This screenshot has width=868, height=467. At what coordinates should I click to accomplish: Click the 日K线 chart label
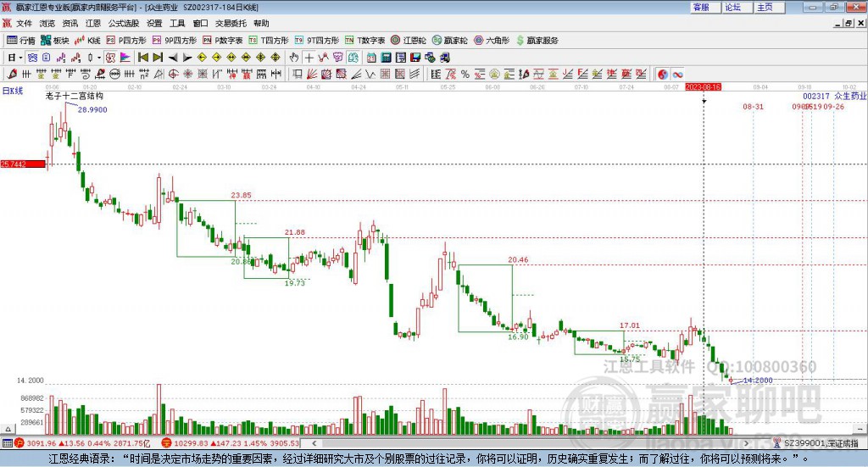coord(13,91)
